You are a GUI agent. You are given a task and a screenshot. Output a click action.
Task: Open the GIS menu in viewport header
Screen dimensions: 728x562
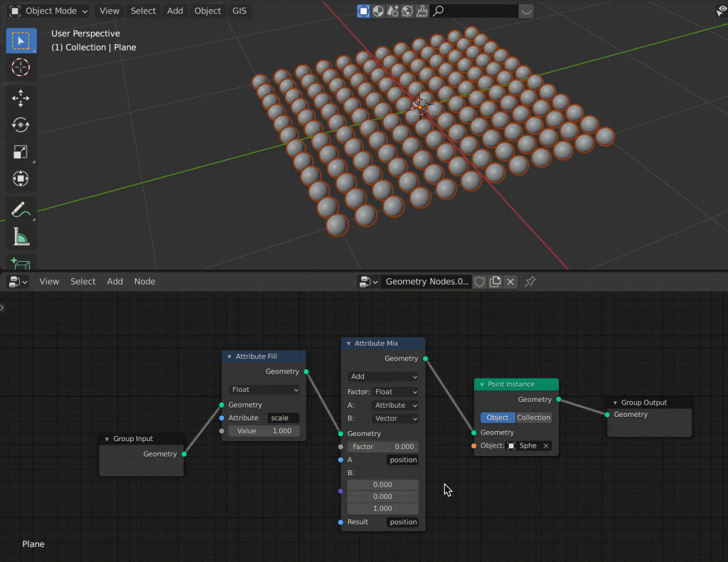coord(239,11)
